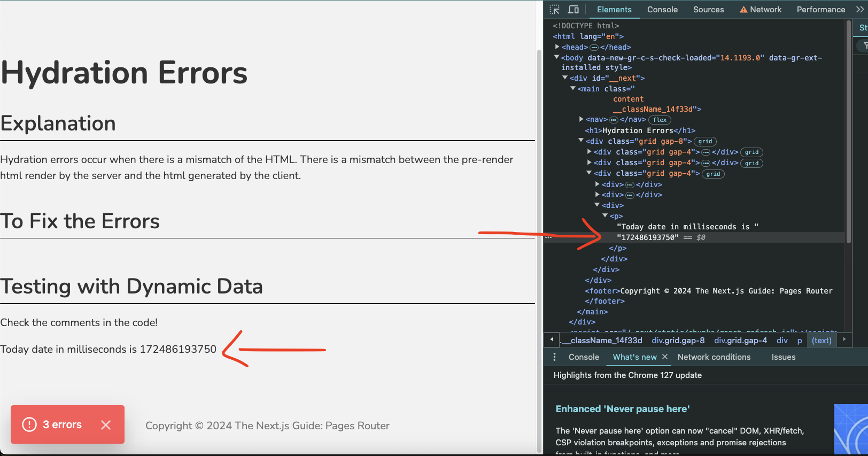Toggle the device toolbar icon
This screenshot has width=868, height=456.
pos(573,10)
